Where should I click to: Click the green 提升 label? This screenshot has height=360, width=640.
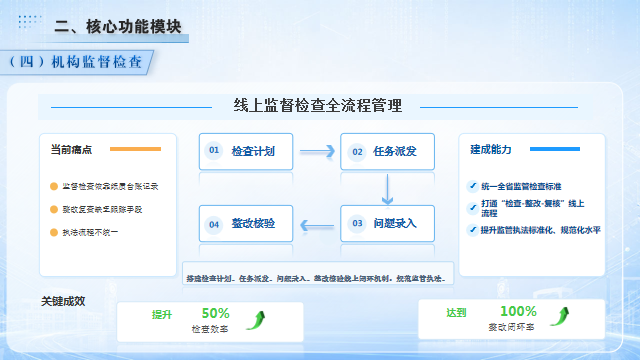[x=162, y=315]
